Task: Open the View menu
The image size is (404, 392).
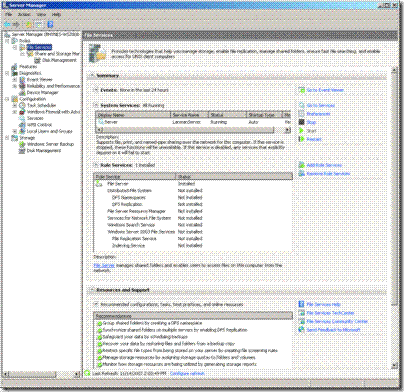Action: point(41,15)
